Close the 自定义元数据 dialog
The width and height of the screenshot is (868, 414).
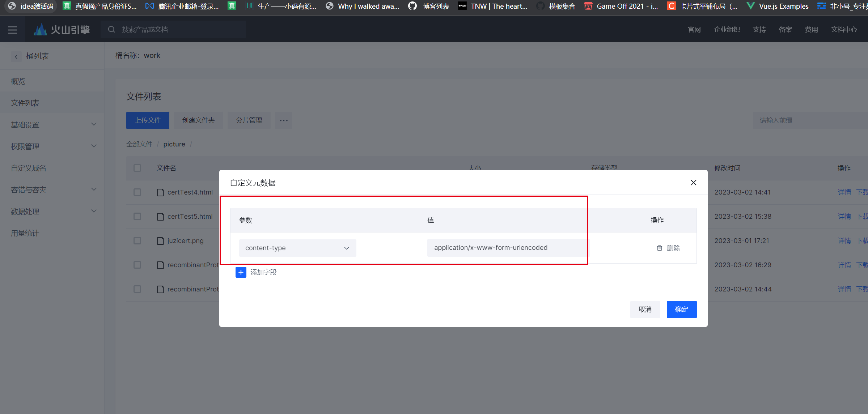pos(693,183)
